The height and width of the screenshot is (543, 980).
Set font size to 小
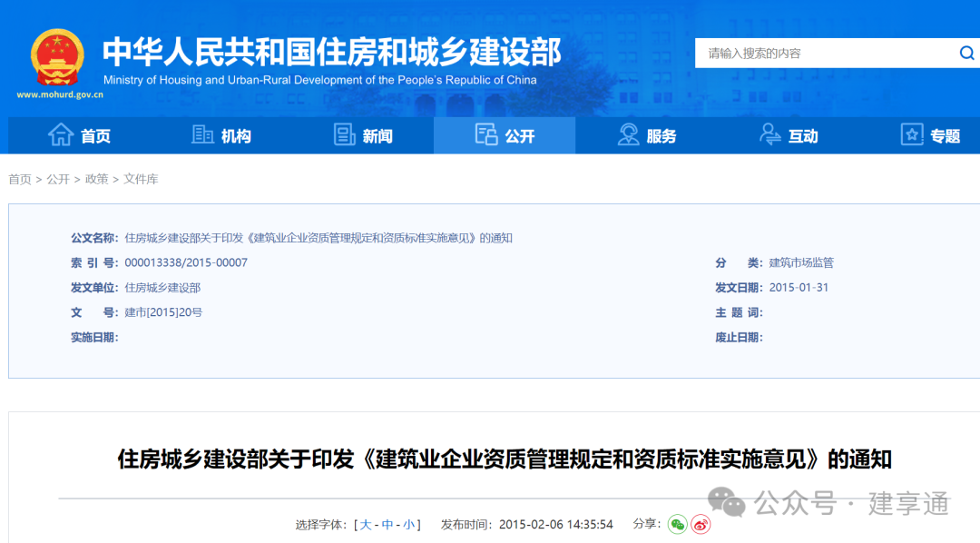click(408, 525)
